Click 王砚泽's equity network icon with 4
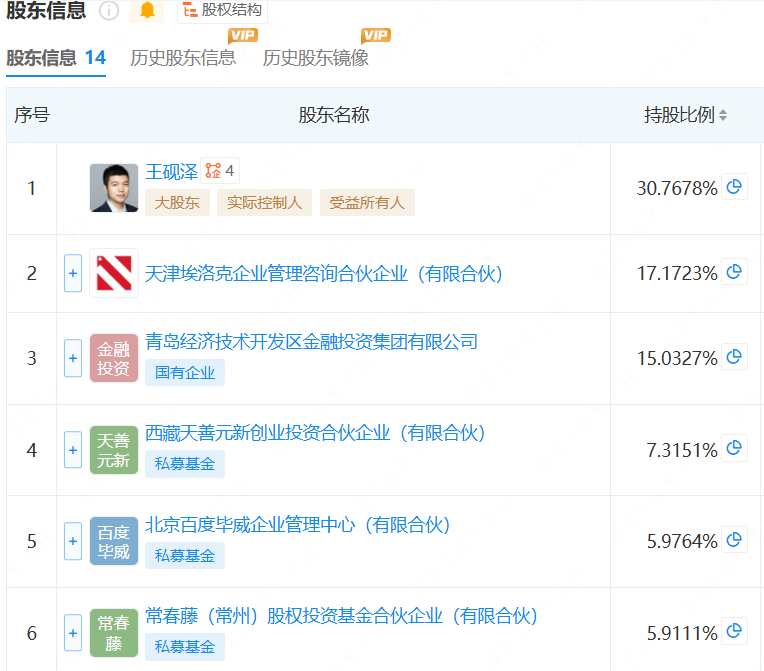The height and width of the screenshot is (671, 764). pos(220,171)
